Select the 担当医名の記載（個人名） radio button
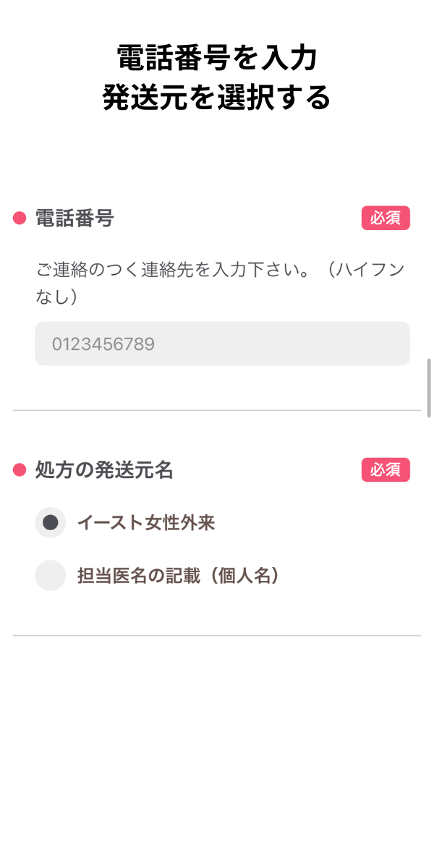 (x=51, y=576)
